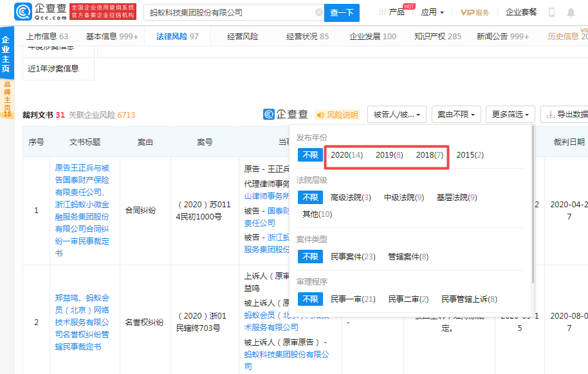Image resolution: width=588 pixels, height=374 pixels.
Task: Click the export data download icon
Action: coord(550,115)
